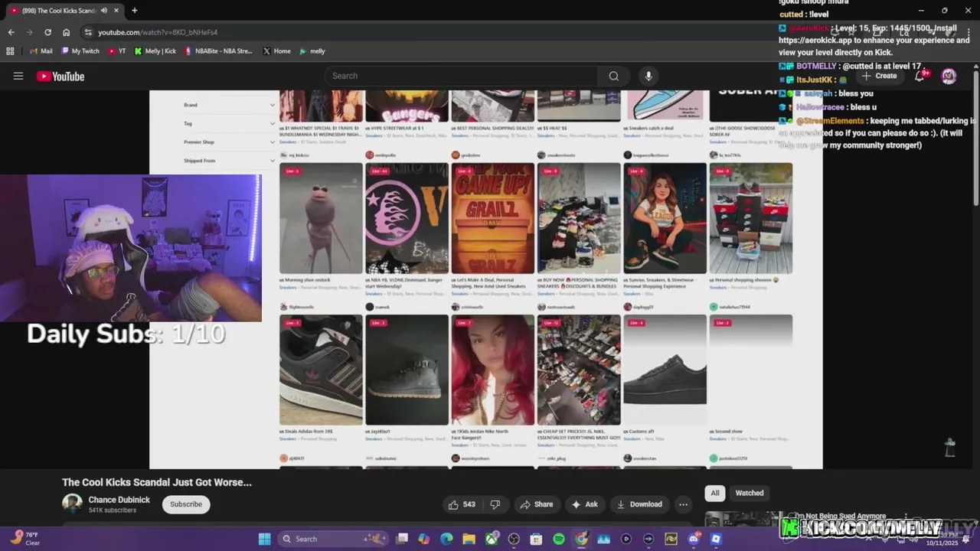Viewport: 980px width, 551px height.
Task: Open more actions ellipsis under video
Action: (683, 504)
